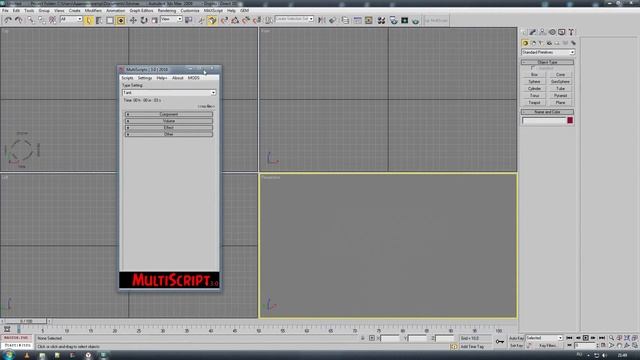This screenshot has width=640, height=360.
Task: Toggle the AutoGrid checkbox
Action: [x=532, y=68]
